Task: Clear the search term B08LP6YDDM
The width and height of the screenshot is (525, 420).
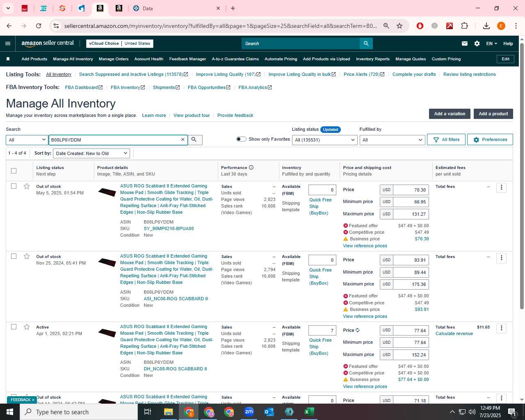Action: pos(183,140)
